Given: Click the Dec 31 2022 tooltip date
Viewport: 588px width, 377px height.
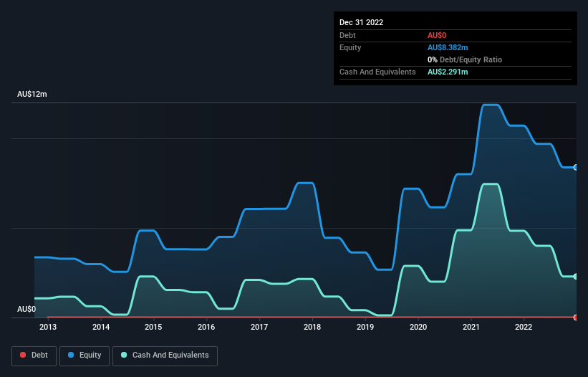Looking at the screenshot, I should [361, 22].
